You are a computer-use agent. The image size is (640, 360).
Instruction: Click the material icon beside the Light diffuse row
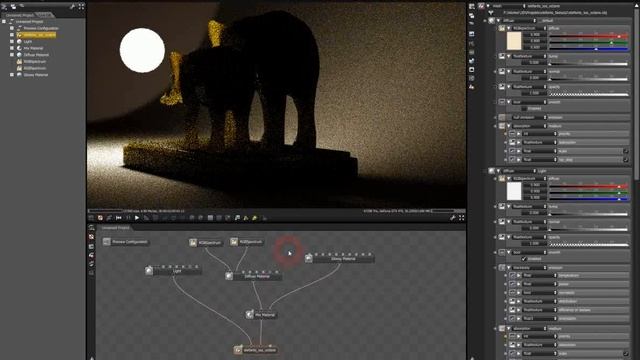[492, 171]
